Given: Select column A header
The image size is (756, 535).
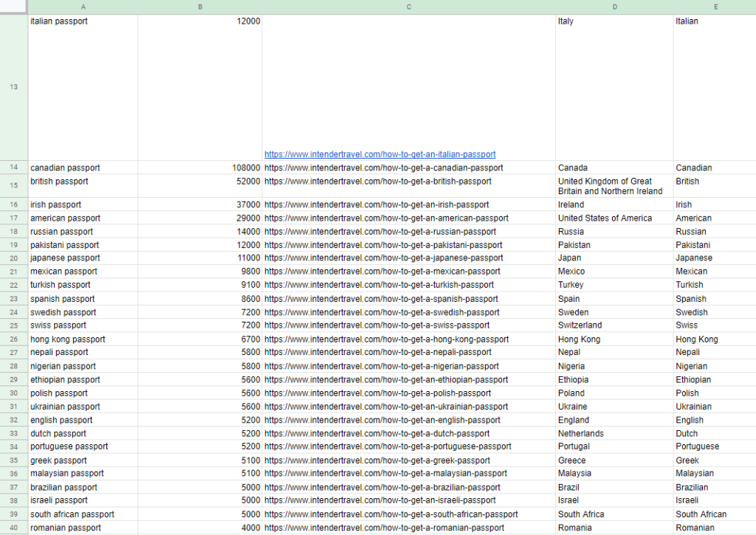Looking at the screenshot, I should click(83, 7).
